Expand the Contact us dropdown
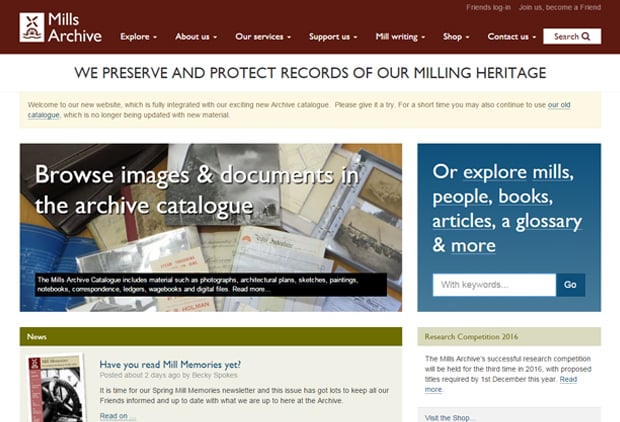Image resolution: width=620 pixels, height=422 pixels. tap(512, 37)
